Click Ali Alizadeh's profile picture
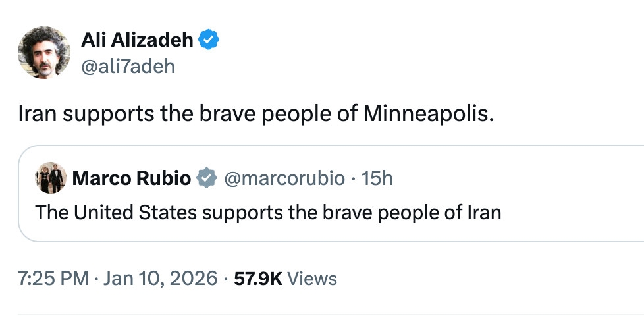The width and height of the screenshot is (644, 320). 44,53
